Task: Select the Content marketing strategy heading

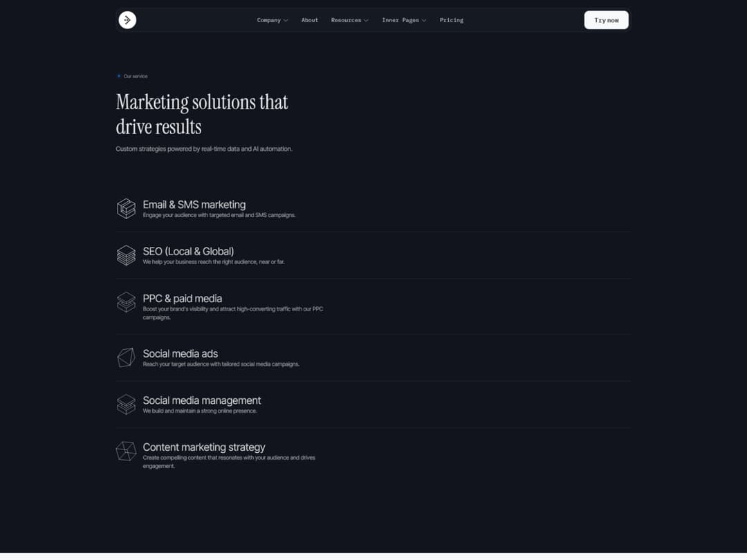Action: tap(203, 447)
